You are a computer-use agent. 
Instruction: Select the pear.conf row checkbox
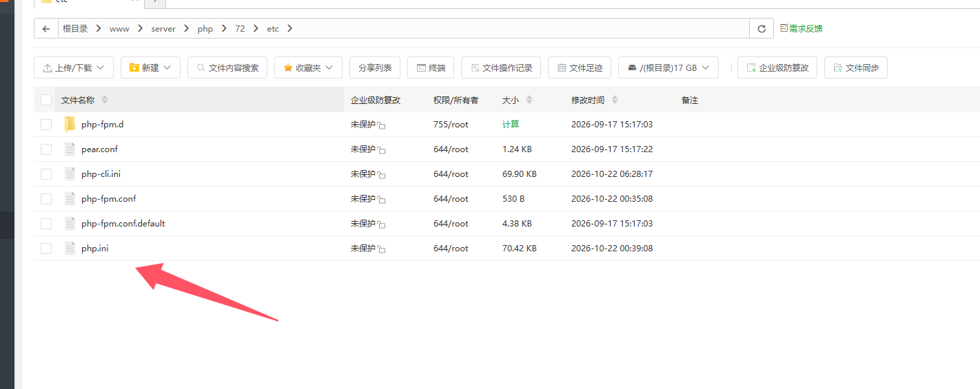click(46, 149)
